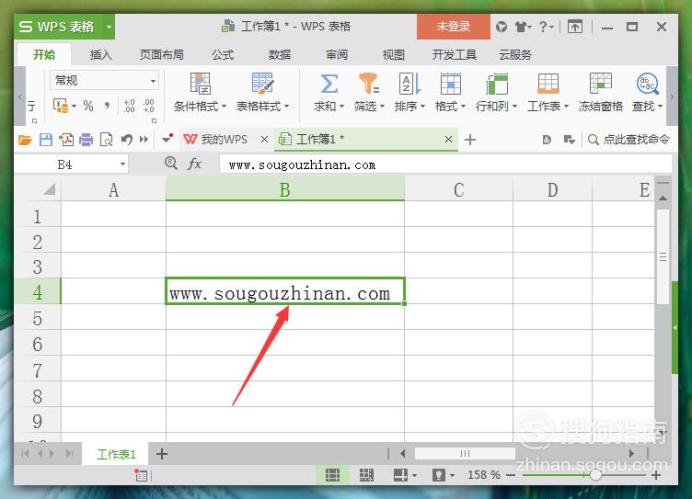692x499 pixels.
Task: Close the 工作簿1 document tab
Action: (448, 139)
